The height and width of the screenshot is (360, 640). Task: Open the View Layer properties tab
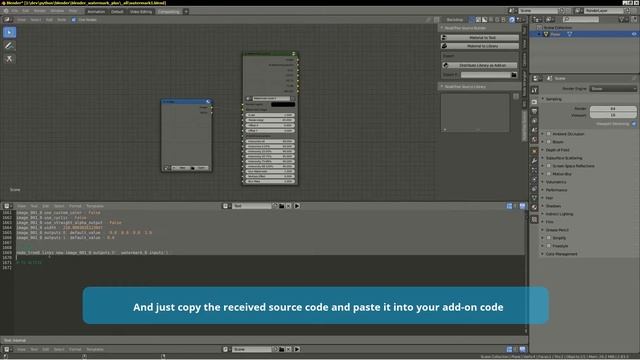pos(534,121)
